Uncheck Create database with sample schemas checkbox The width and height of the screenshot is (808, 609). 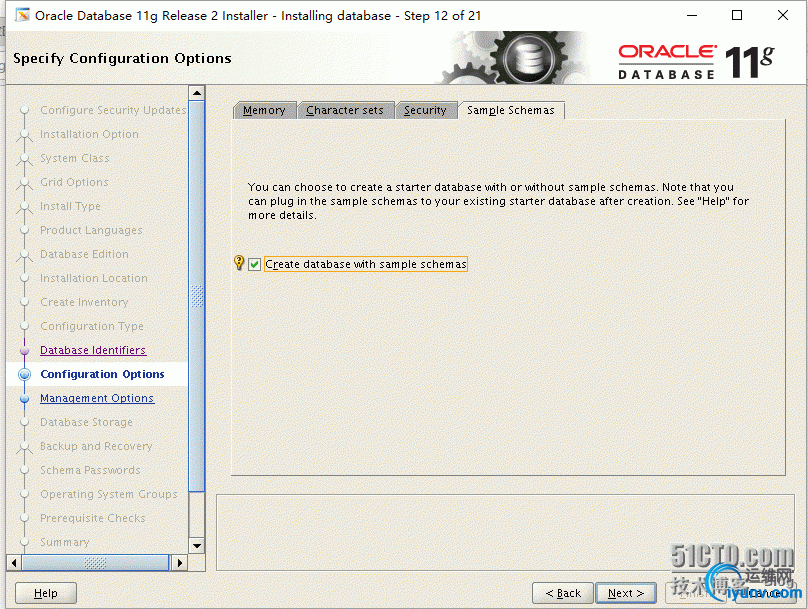[255, 264]
